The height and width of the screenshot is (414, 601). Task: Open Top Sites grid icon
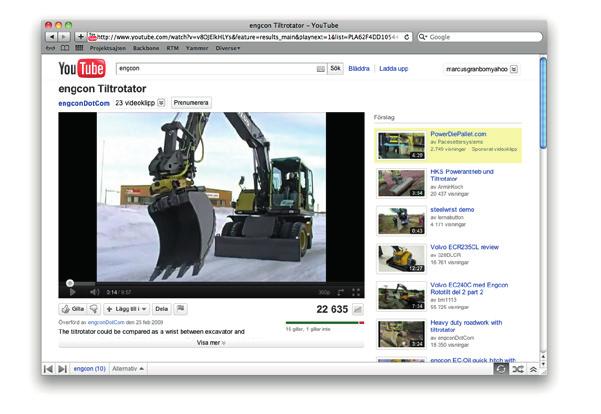79,48
